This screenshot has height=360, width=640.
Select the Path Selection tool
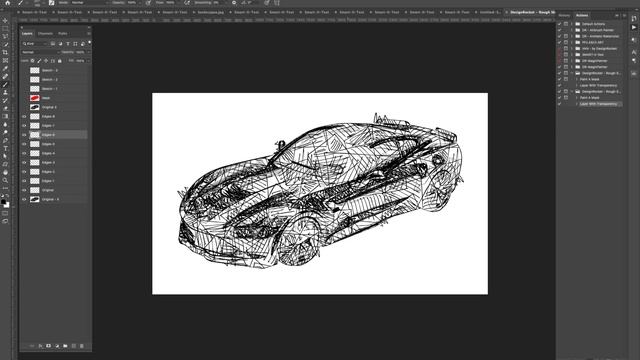point(5,156)
